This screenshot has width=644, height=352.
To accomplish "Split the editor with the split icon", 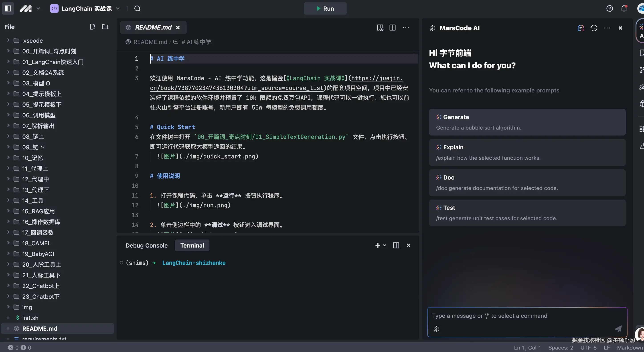I will click(393, 28).
